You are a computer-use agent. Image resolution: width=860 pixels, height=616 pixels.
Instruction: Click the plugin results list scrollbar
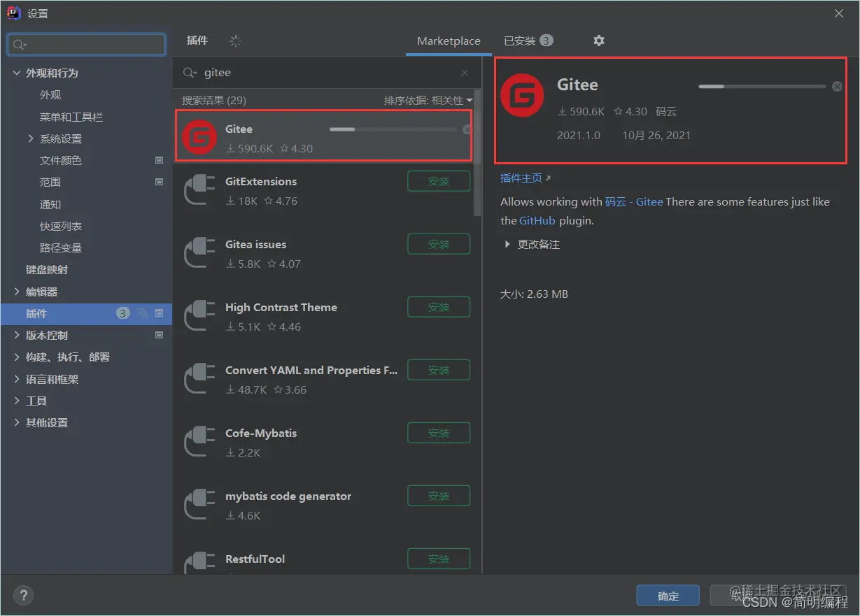click(x=477, y=152)
